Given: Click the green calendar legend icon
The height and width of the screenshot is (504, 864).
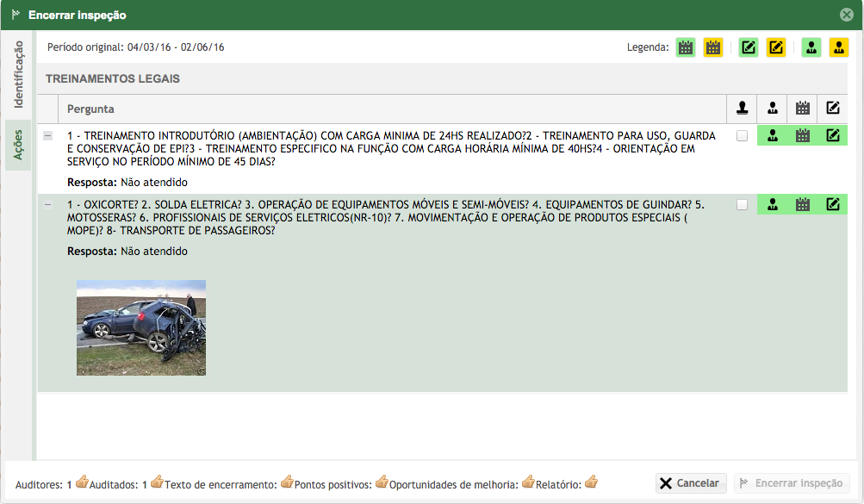Looking at the screenshot, I should 686,48.
